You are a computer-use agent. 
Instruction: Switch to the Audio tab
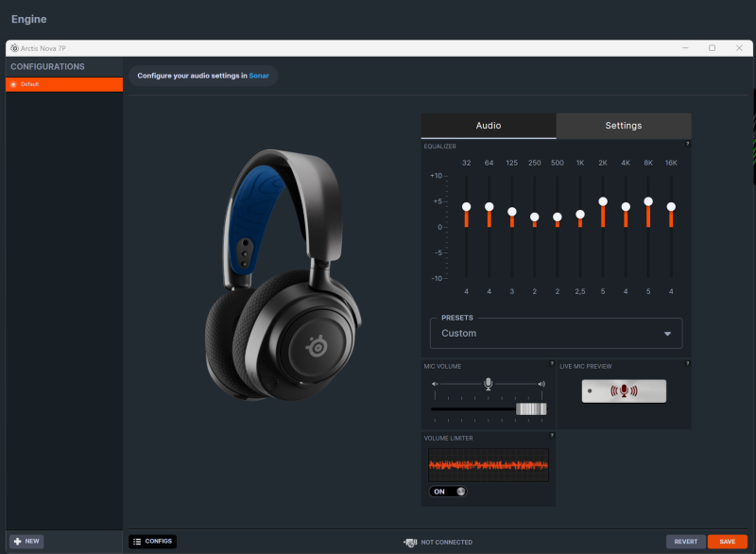click(x=489, y=126)
